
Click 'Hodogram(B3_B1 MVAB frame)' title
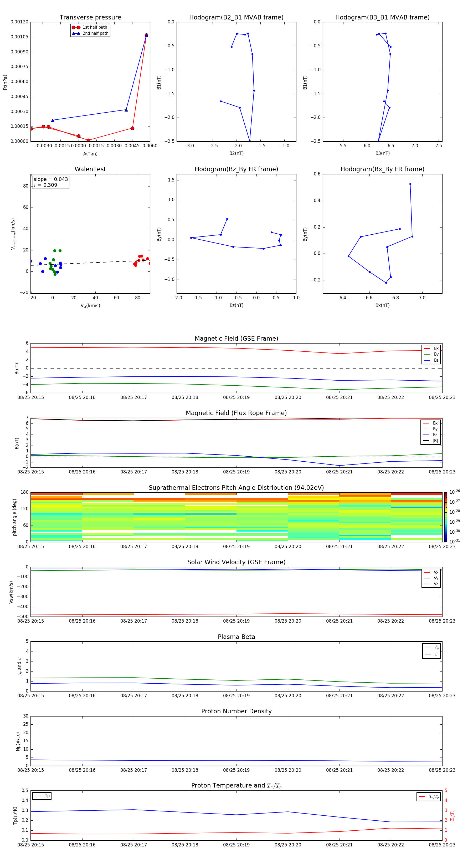[x=382, y=18]
